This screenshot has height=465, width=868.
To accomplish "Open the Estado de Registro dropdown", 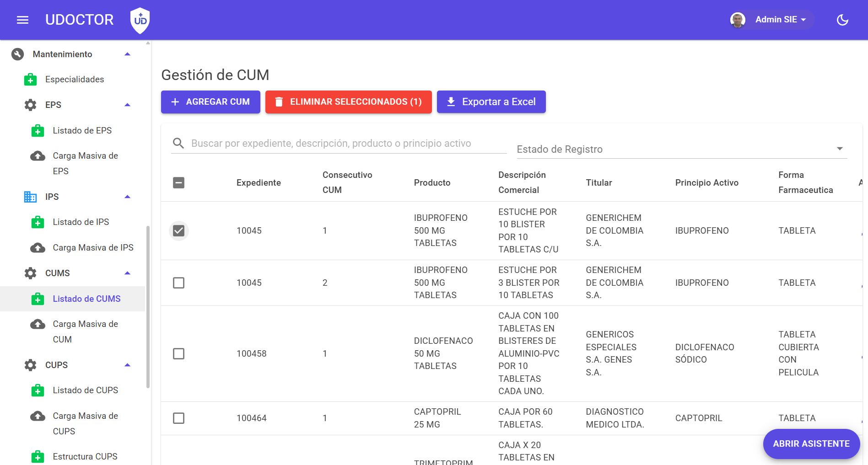I will tap(682, 149).
